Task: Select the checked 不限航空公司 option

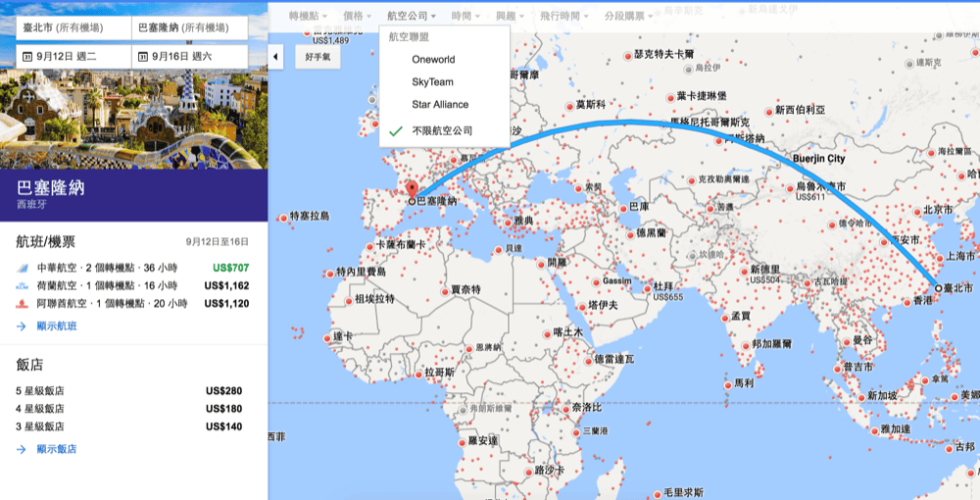Action: pos(444,131)
